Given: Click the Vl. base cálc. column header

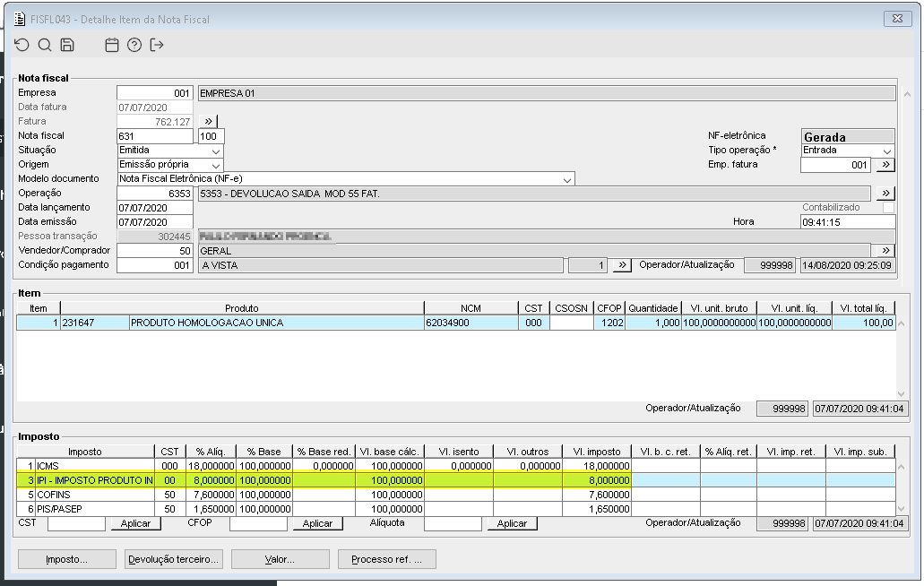Looking at the screenshot, I should tap(390, 452).
